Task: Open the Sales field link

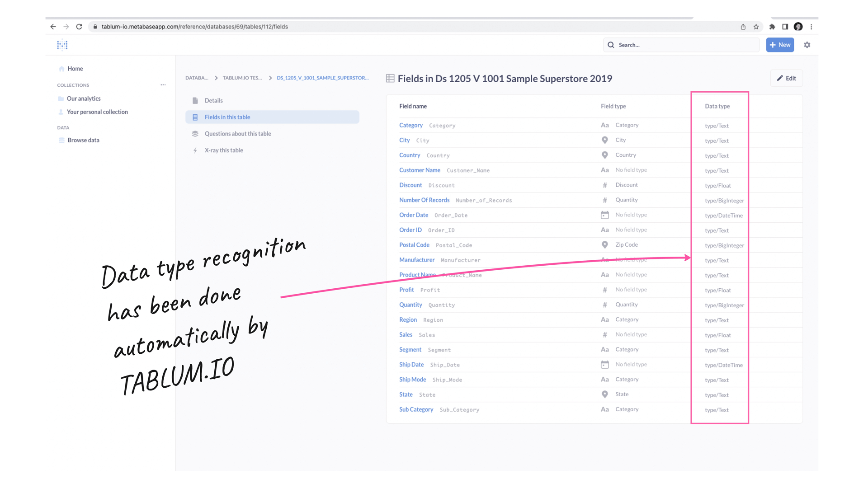Action: pos(406,335)
